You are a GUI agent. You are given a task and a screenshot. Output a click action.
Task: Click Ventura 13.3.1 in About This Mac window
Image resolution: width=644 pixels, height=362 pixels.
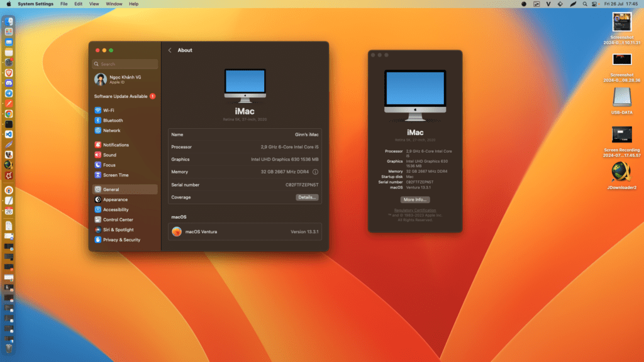[418, 187]
